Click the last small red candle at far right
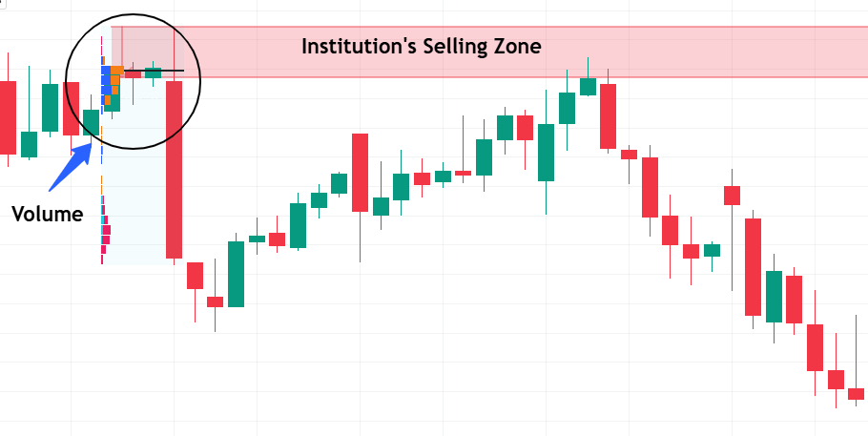 tap(856, 393)
